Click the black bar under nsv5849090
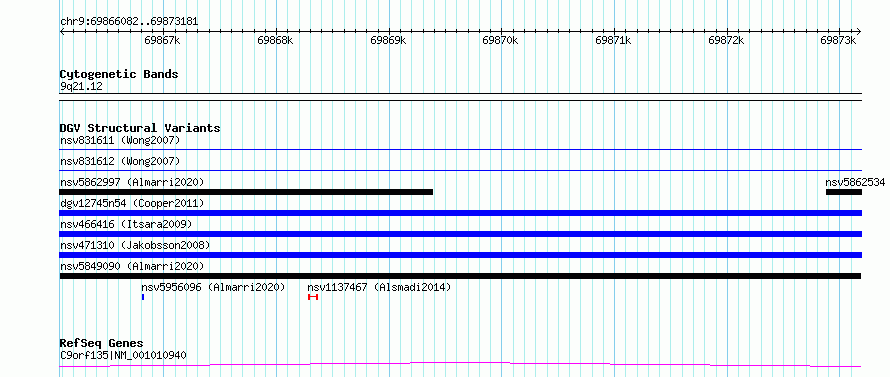Image resolution: width=890 pixels, height=377 pixels. pyautogui.click(x=460, y=276)
